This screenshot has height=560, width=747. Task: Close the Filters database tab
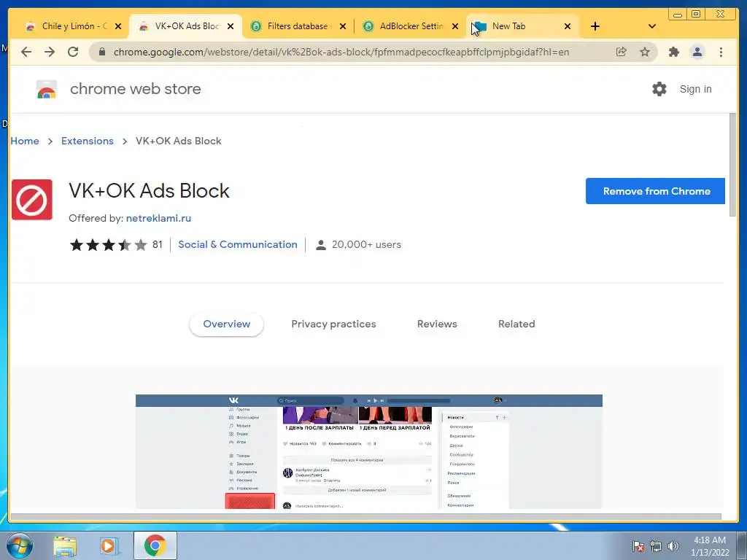tap(343, 26)
